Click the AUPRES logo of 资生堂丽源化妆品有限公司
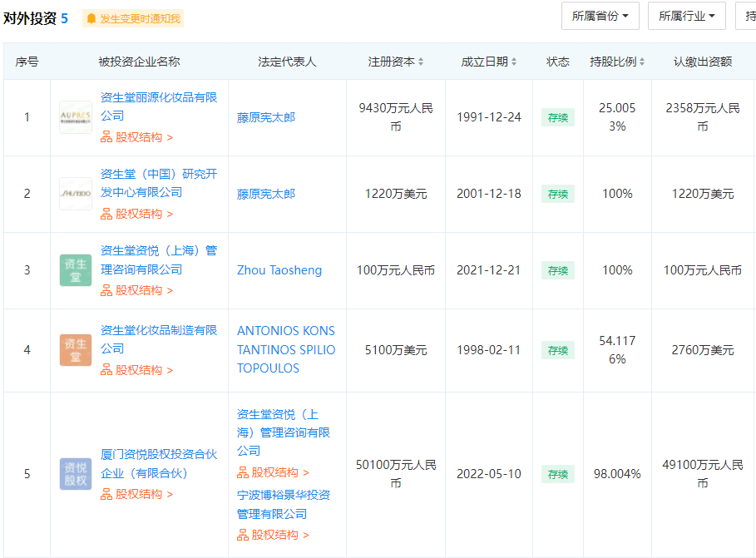The width and height of the screenshot is (756, 558). click(76, 117)
